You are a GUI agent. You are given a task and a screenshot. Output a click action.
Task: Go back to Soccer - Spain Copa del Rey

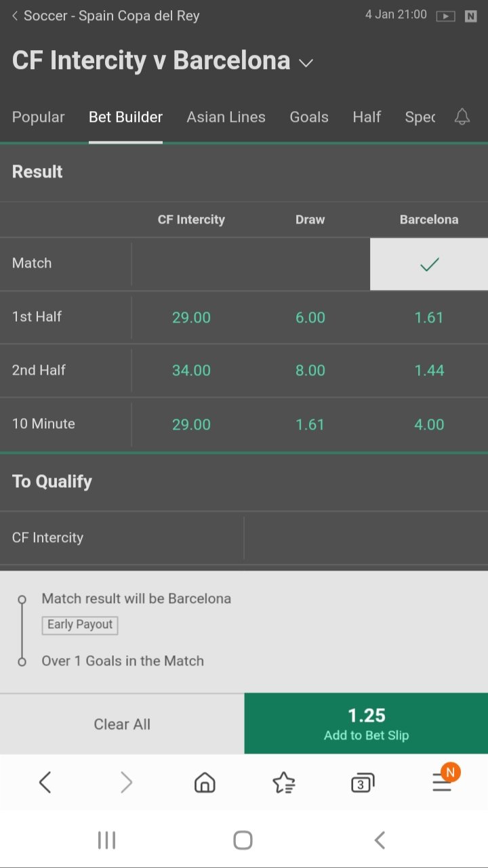pos(105,16)
